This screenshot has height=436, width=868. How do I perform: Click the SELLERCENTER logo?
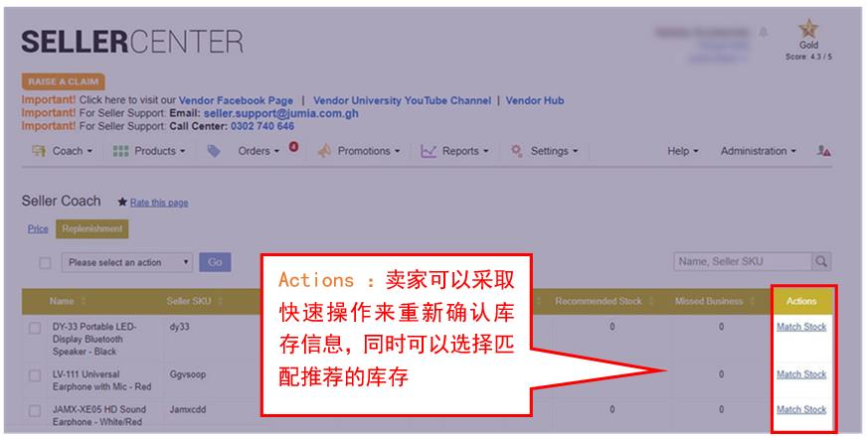[x=132, y=42]
